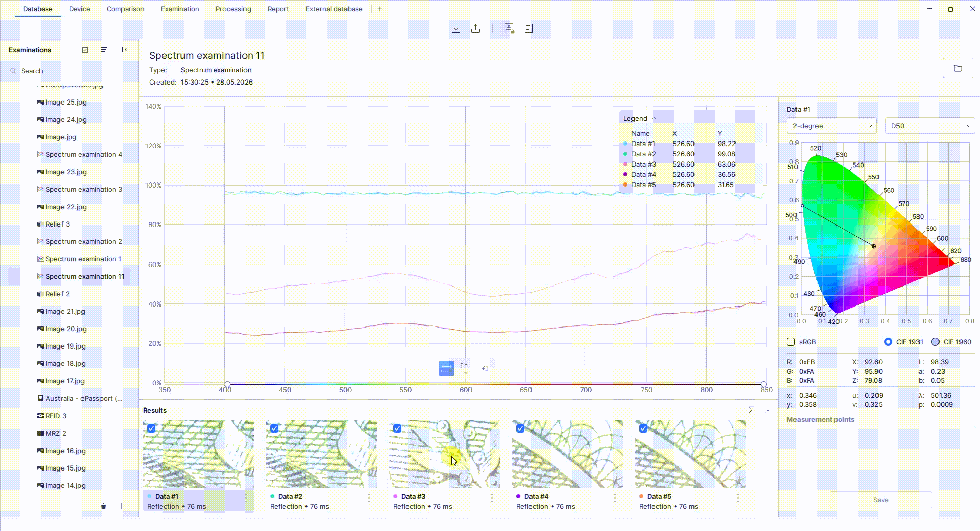Click the right range handle near 850

(x=764, y=384)
